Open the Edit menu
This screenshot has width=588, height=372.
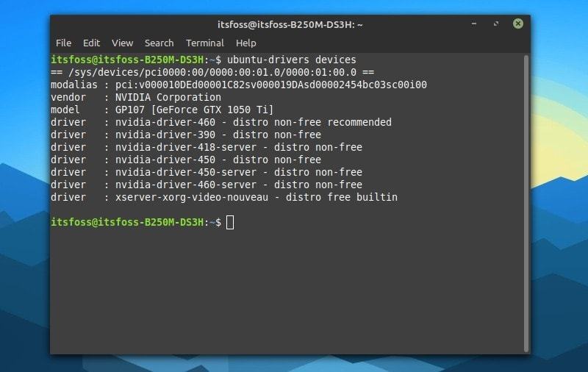(91, 43)
